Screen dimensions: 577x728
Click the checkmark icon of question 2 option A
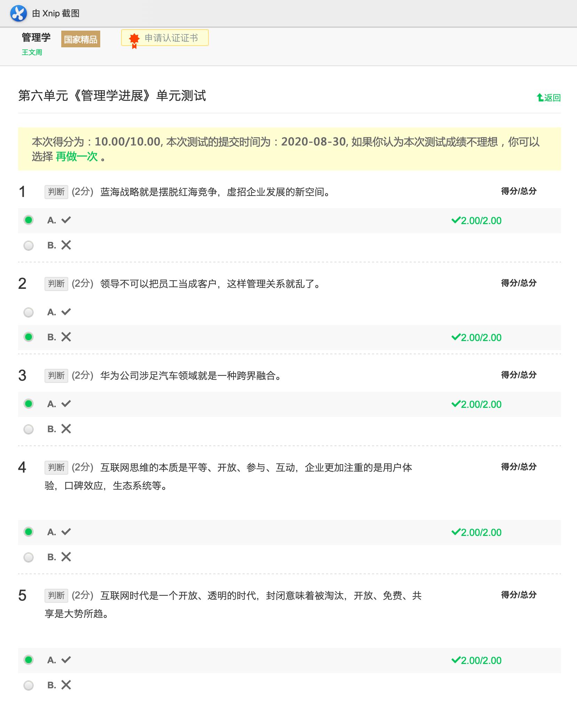(66, 312)
